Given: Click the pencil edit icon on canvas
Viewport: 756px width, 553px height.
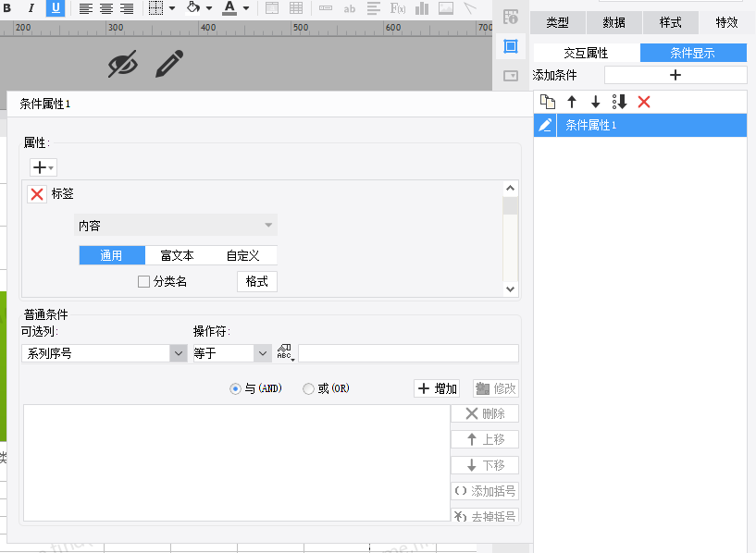Looking at the screenshot, I should [x=169, y=64].
